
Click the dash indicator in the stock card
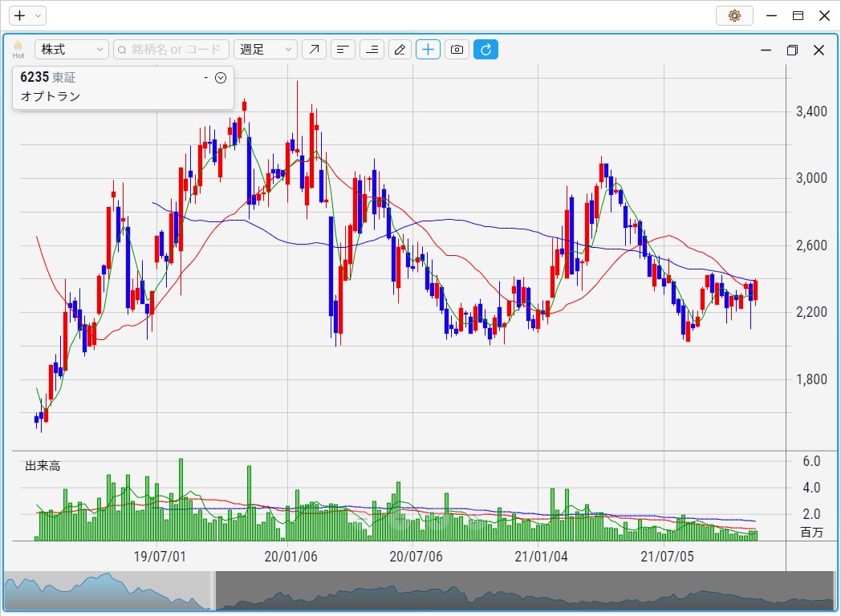[x=206, y=78]
